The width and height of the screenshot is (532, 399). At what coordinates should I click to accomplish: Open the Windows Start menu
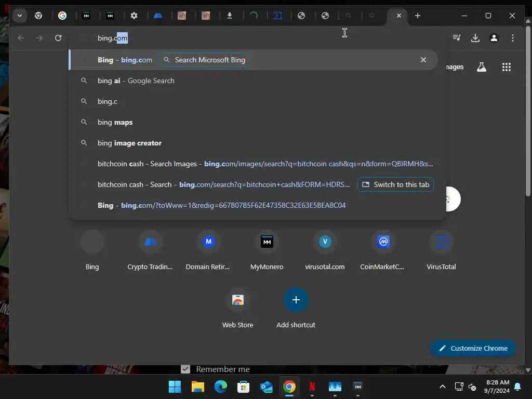click(175, 387)
